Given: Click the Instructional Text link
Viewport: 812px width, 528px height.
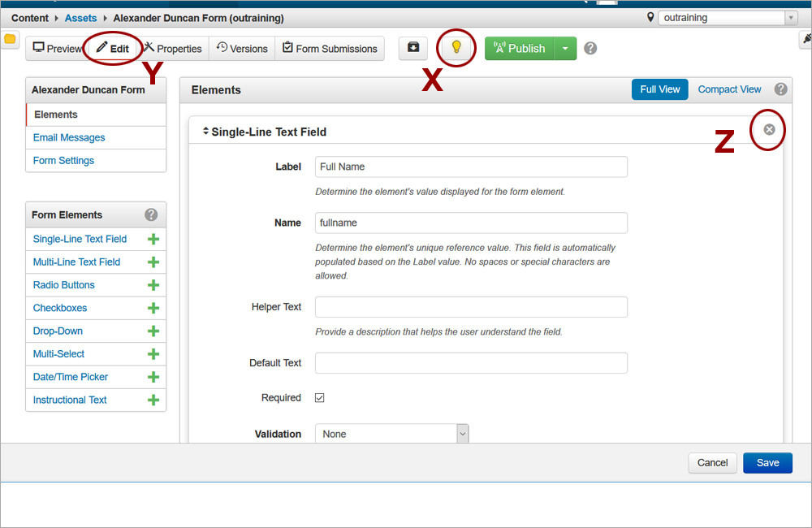Looking at the screenshot, I should [70, 400].
